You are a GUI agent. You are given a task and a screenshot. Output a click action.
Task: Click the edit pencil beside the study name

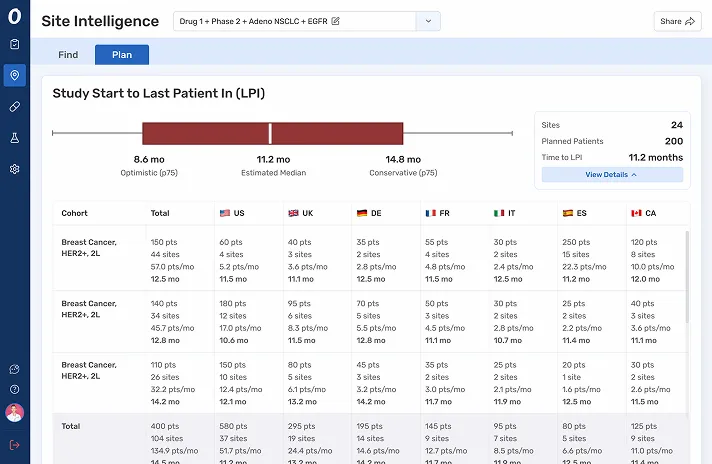(x=335, y=21)
